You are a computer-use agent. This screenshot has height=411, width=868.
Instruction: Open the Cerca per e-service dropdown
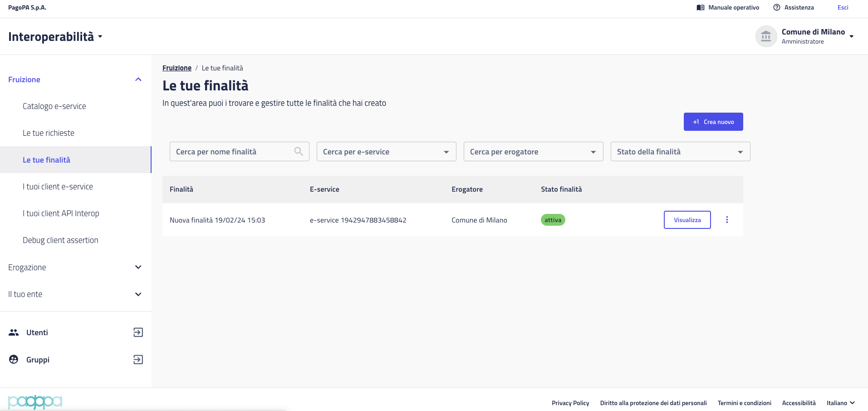(386, 152)
